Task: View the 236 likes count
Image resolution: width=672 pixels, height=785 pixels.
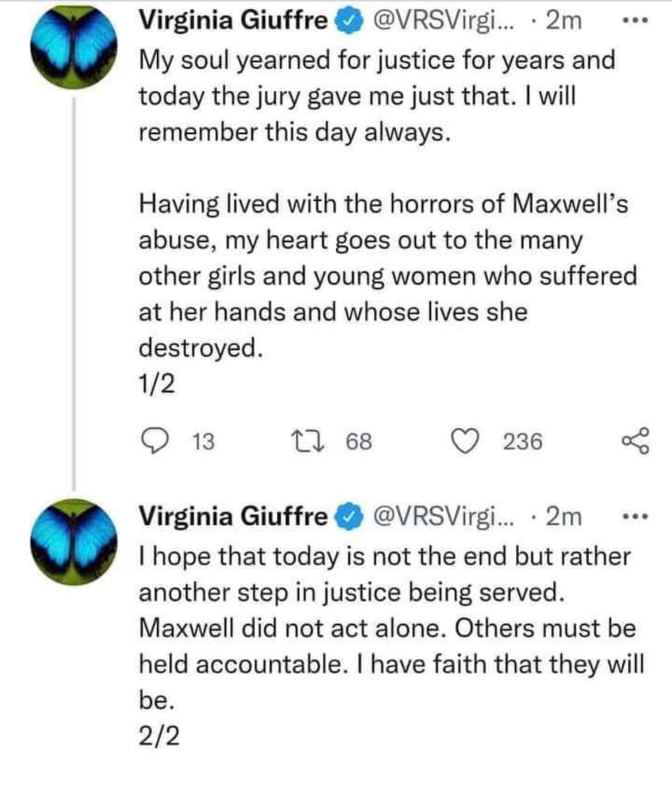Action: 523,442
